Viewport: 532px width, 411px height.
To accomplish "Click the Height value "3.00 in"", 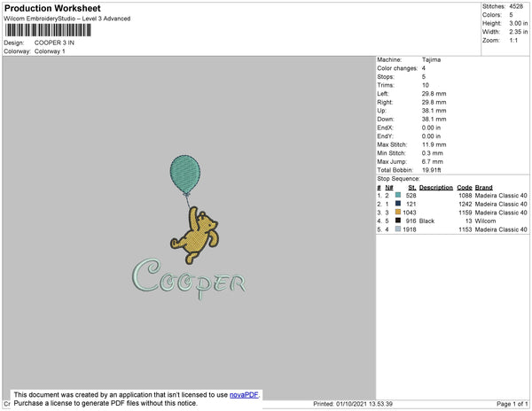I will [519, 23].
